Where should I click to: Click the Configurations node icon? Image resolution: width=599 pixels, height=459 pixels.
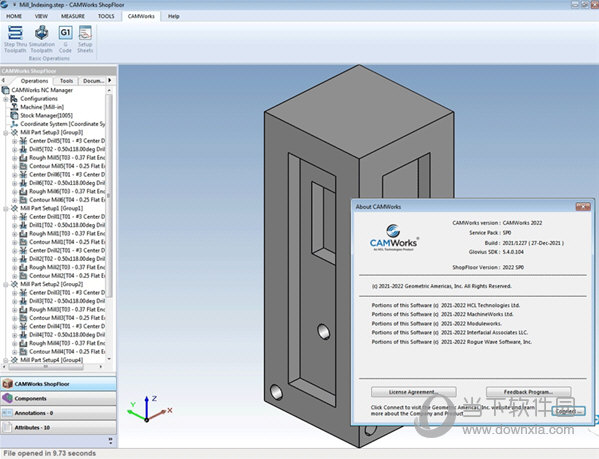tap(14, 99)
